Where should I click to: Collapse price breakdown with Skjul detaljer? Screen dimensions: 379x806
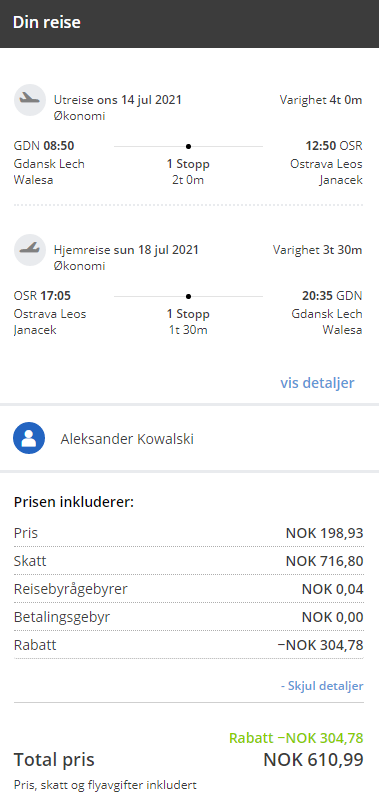click(x=322, y=686)
